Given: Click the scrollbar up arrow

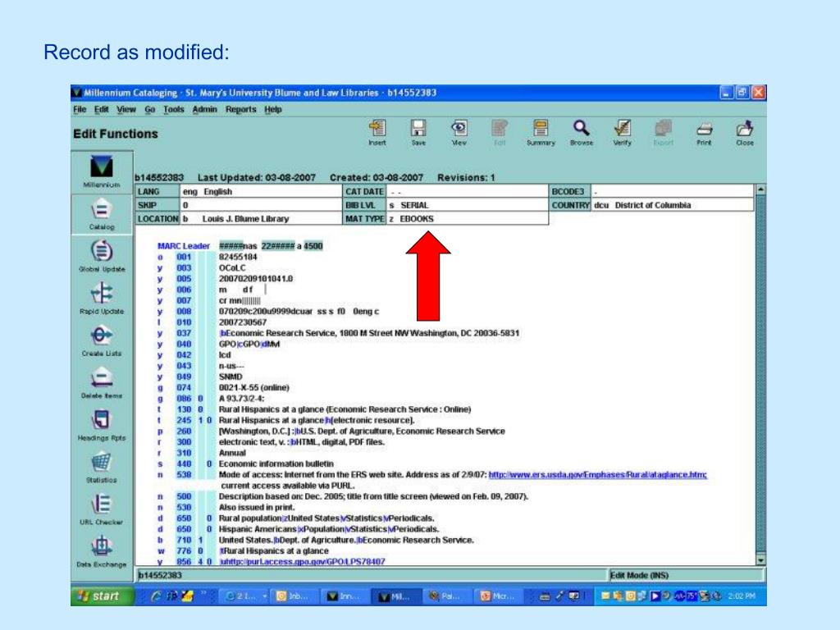Looking at the screenshot, I should [760, 189].
